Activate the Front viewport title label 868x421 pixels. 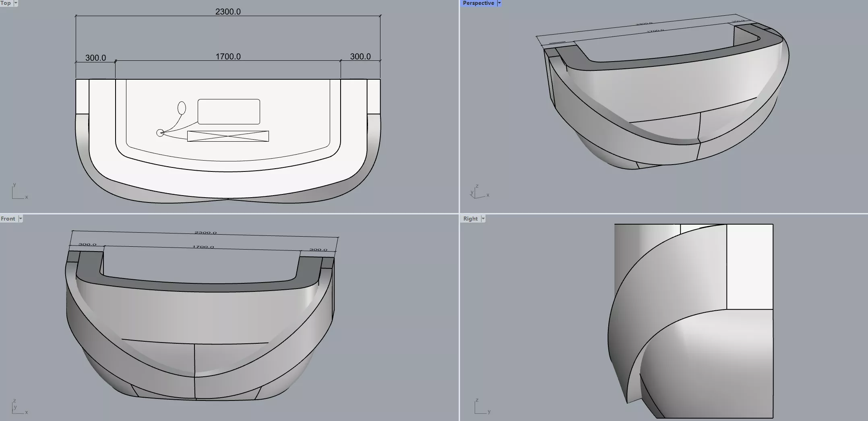[x=8, y=219]
